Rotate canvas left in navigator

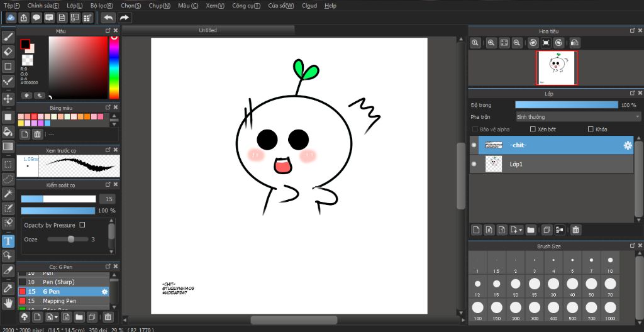click(x=533, y=43)
